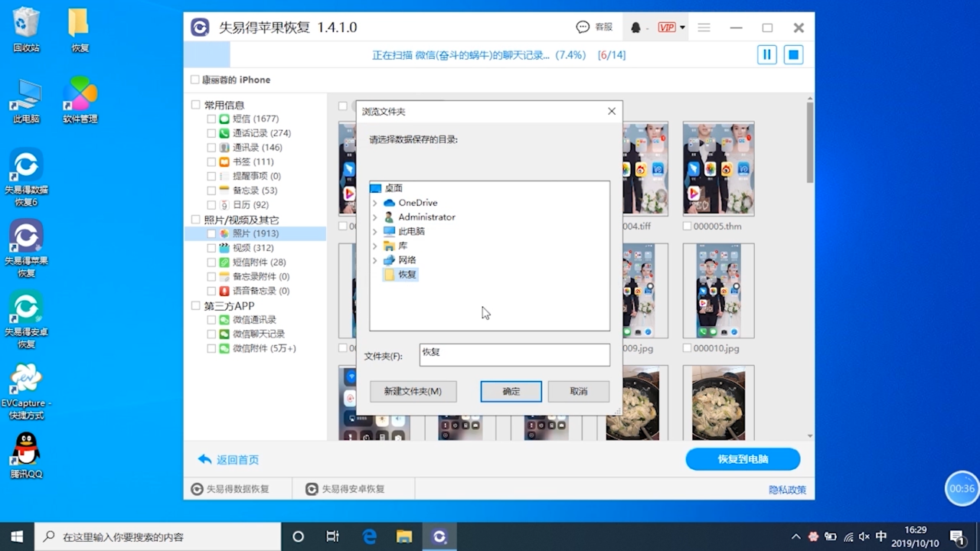This screenshot has width=980, height=551.
Task: Click the volume icon in system tray
Action: [x=864, y=536]
